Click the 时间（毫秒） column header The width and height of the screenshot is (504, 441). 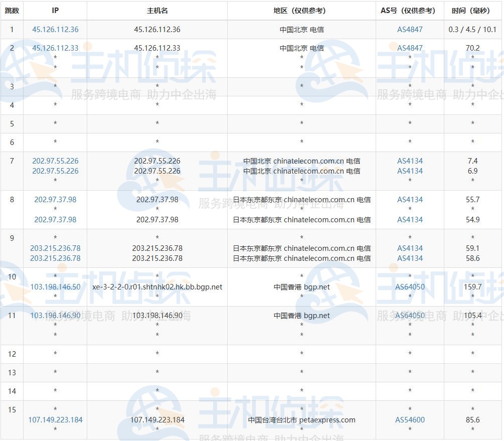click(x=472, y=11)
